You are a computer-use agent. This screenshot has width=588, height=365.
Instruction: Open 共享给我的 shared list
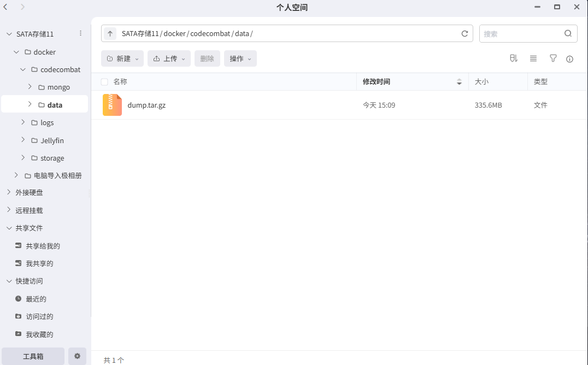[43, 246]
